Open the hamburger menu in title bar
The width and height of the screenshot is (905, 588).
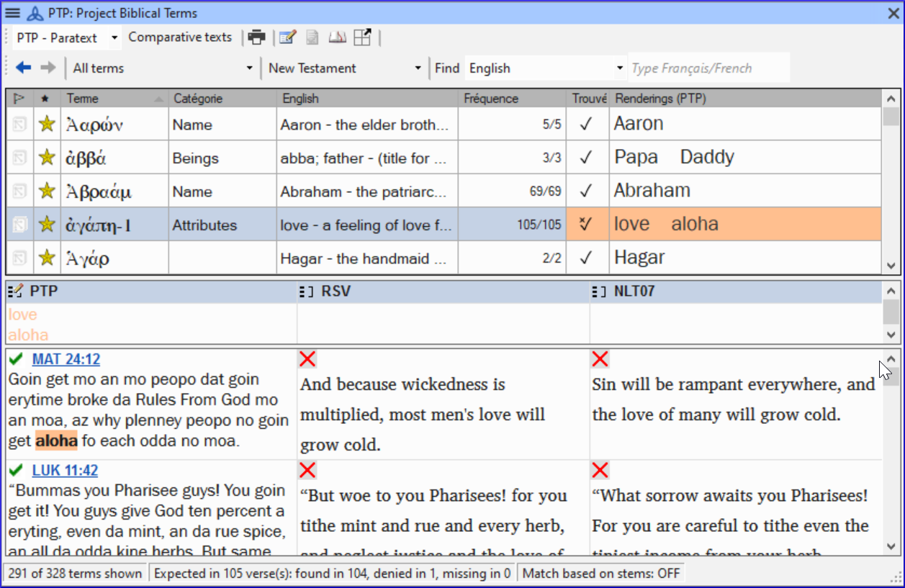point(12,13)
